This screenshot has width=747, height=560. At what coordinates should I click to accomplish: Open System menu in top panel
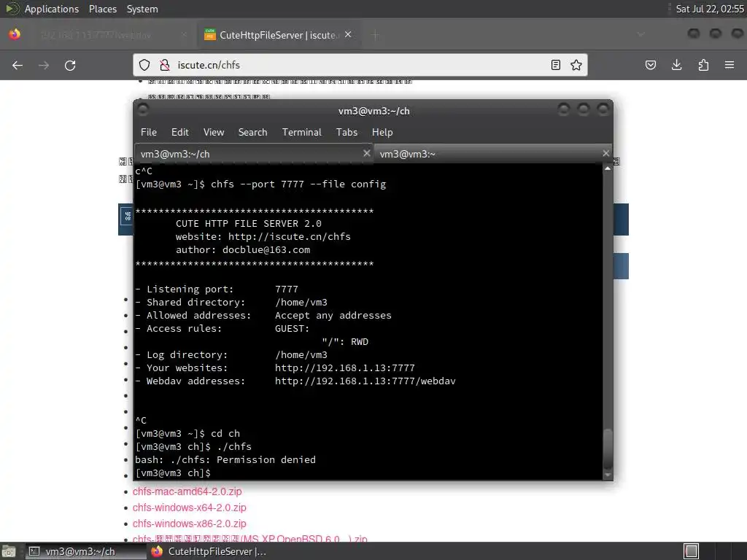tap(142, 9)
